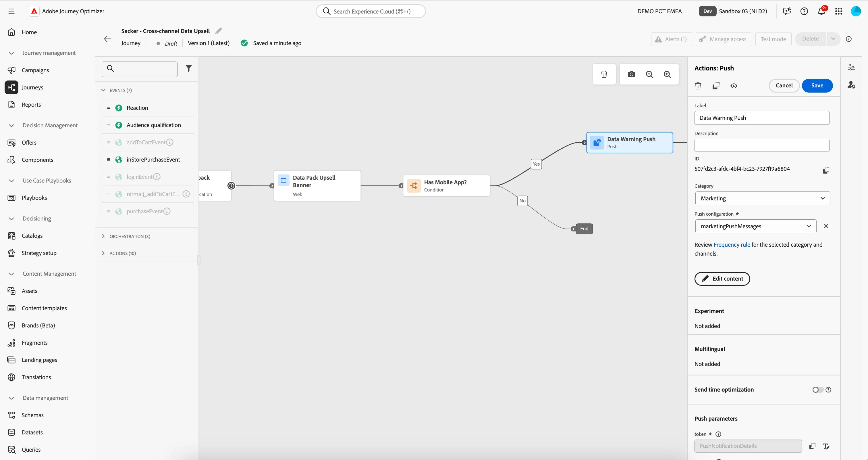Expand the ACTIONS section
This screenshot has height=460, width=868.
click(x=103, y=253)
